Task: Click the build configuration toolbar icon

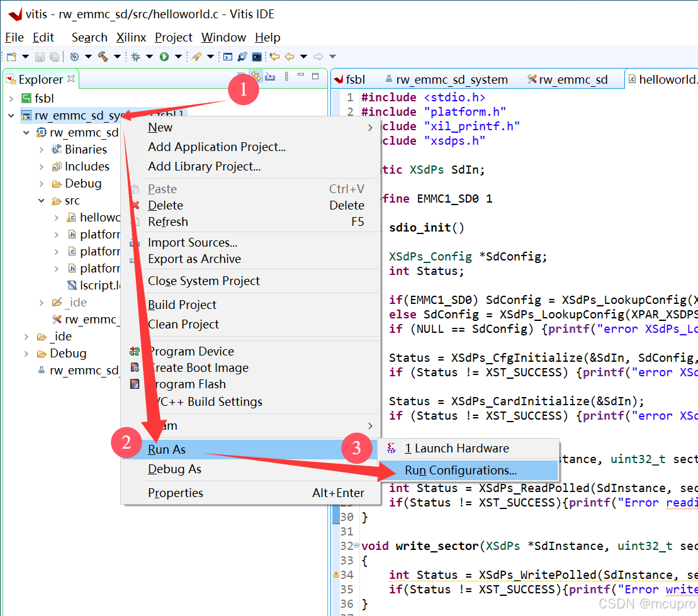Action: [75, 57]
